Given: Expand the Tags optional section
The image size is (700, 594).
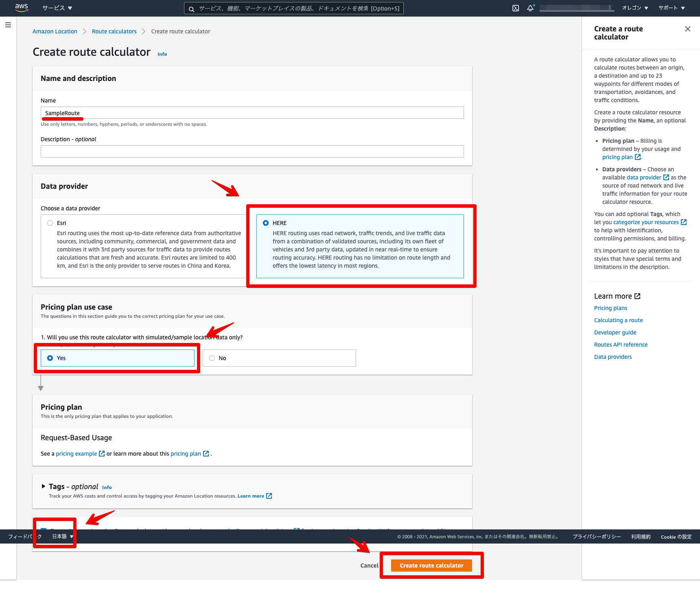Looking at the screenshot, I should 44,486.
